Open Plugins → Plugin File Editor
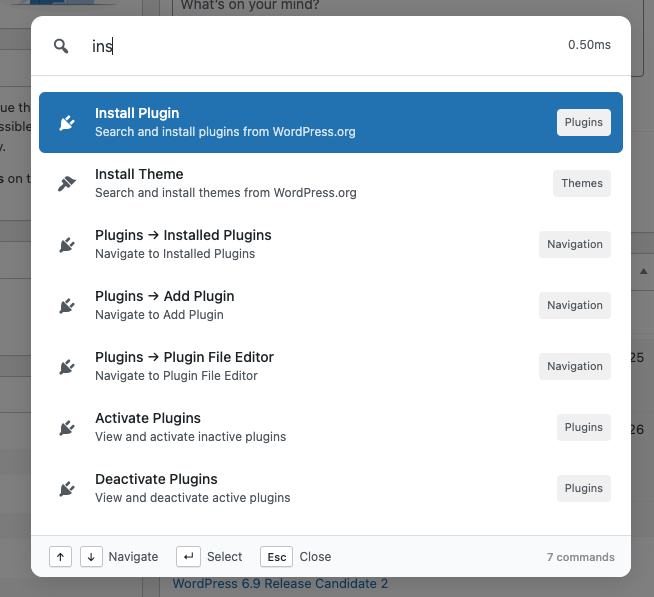654x597 pixels. tap(300, 367)
